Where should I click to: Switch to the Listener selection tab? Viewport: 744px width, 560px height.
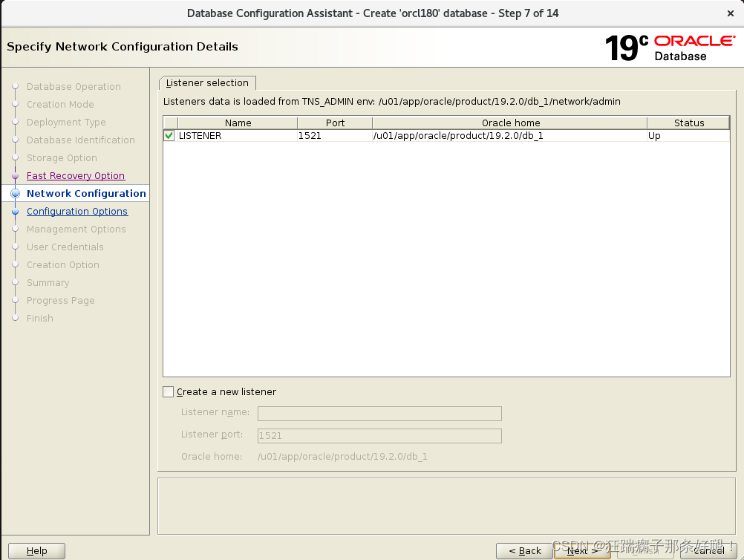(x=207, y=83)
